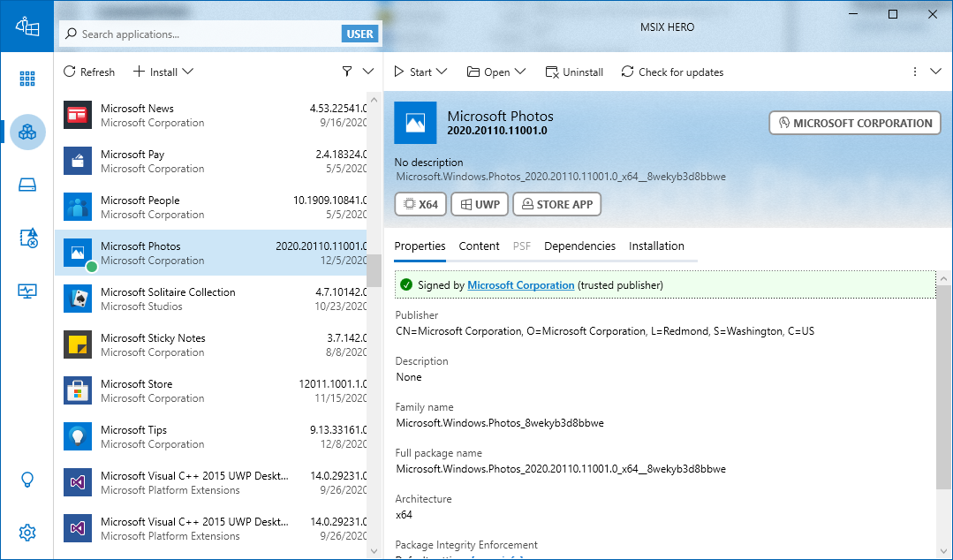Toggle the USER scope badge in search

click(359, 34)
